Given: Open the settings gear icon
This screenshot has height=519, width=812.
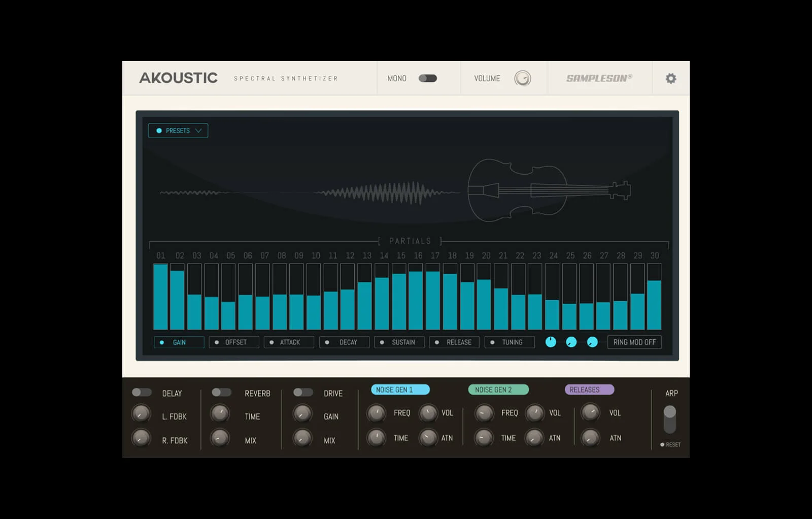Looking at the screenshot, I should tap(670, 78).
